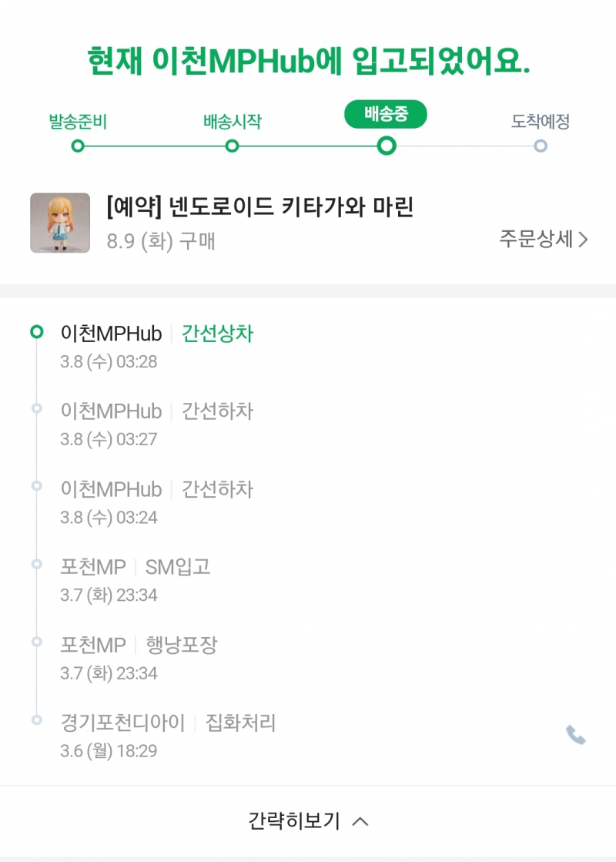Click the 발송준비 progress step circle
Image resolution: width=616 pixels, height=862 pixels.
(x=77, y=146)
